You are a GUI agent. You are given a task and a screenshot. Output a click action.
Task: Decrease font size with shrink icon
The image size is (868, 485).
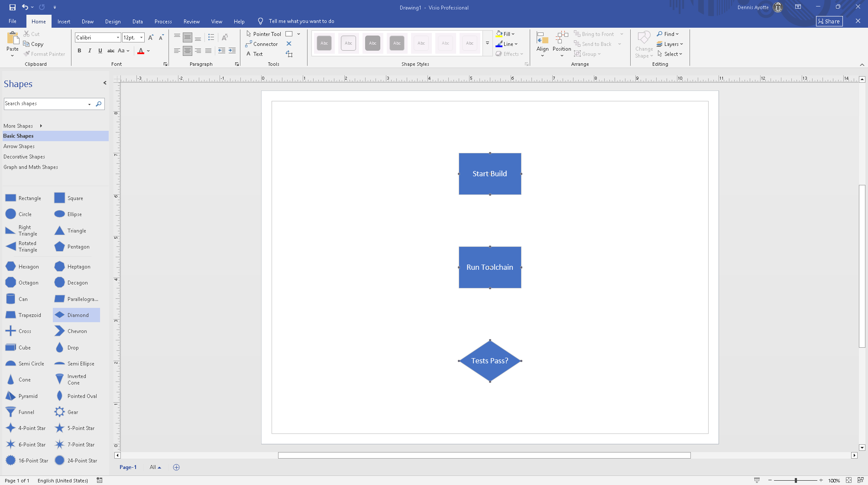pyautogui.click(x=161, y=38)
